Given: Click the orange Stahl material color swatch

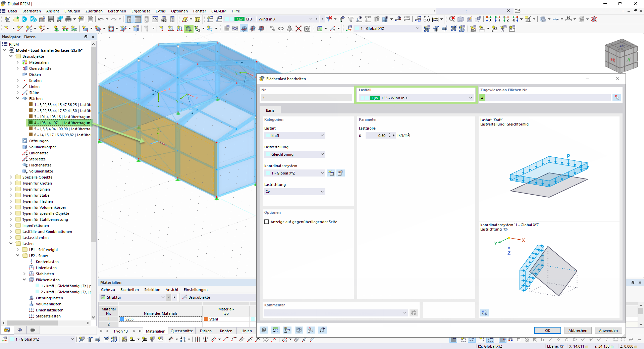Looking at the screenshot, I should [206, 319].
